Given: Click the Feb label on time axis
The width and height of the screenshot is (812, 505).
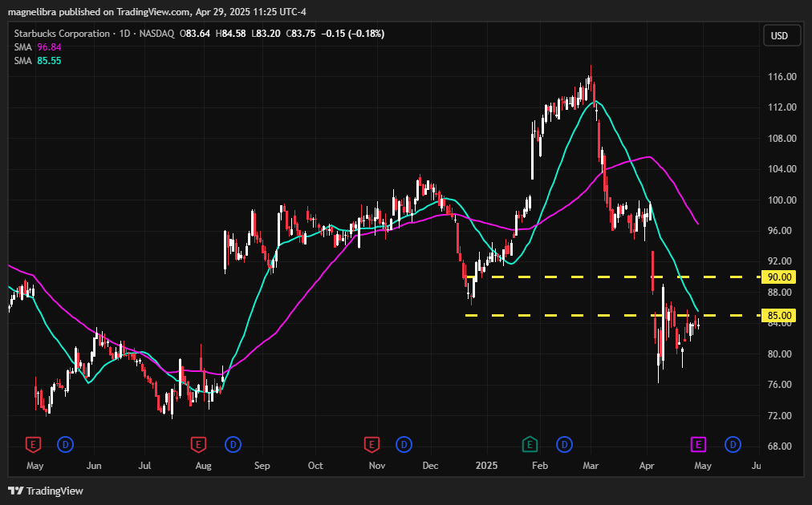Looking at the screenshot, I should click(540, 466).
